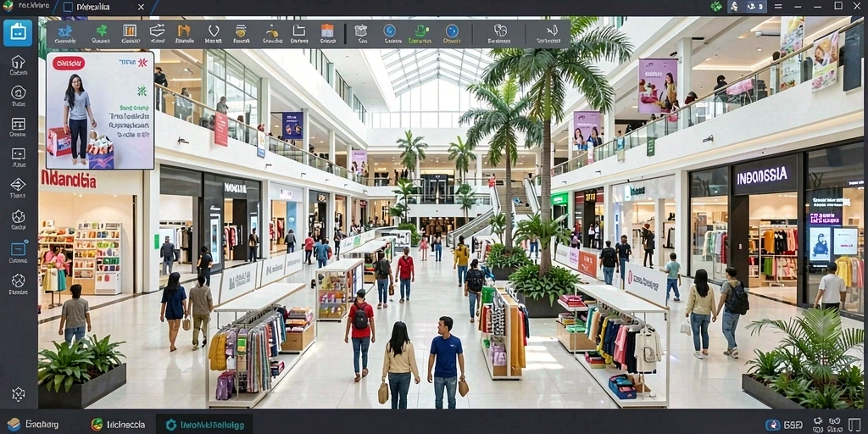
Task: Click the orange and white gift box icon
Action: (x=328, y=31)
